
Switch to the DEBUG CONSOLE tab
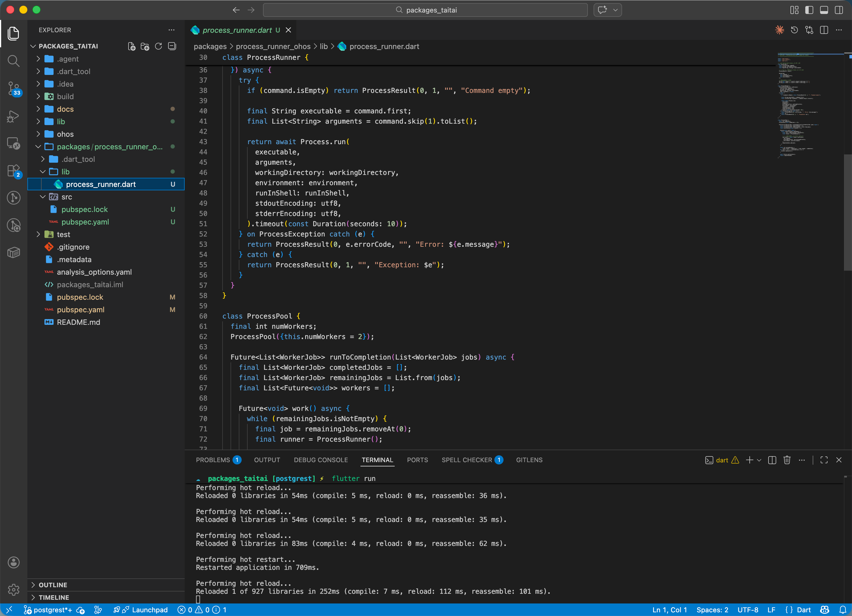click(x=321, y=460)
